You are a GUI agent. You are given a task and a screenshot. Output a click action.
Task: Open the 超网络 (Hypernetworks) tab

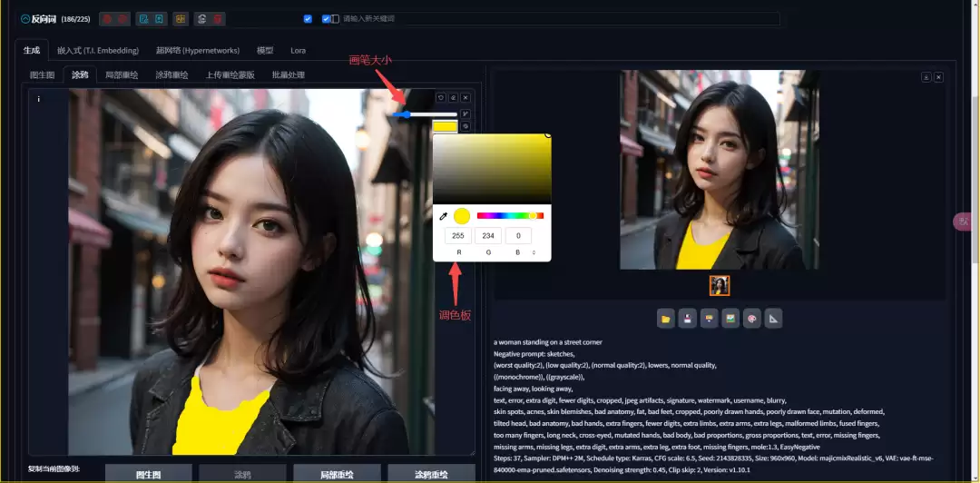point(198,50)
